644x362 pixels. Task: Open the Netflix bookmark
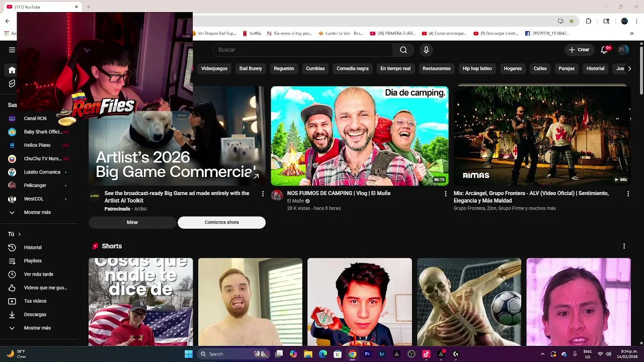pyautogui.click(x=252, y=34)
